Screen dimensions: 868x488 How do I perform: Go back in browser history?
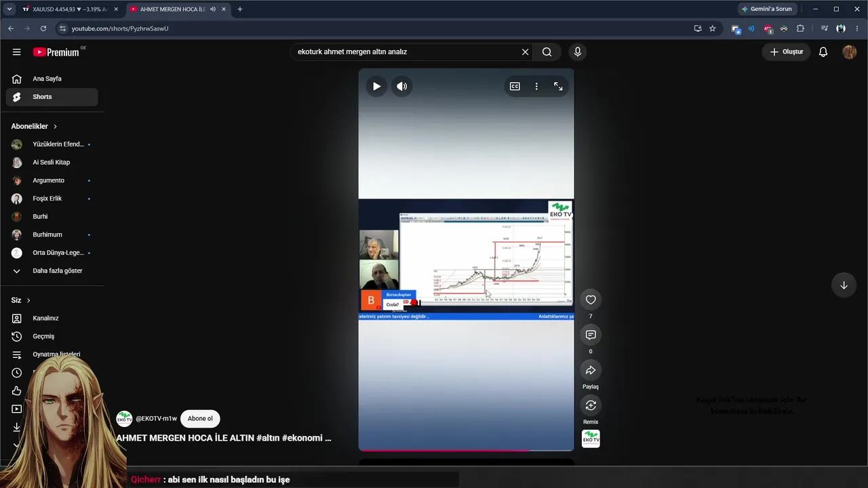[x=11, y=28]
